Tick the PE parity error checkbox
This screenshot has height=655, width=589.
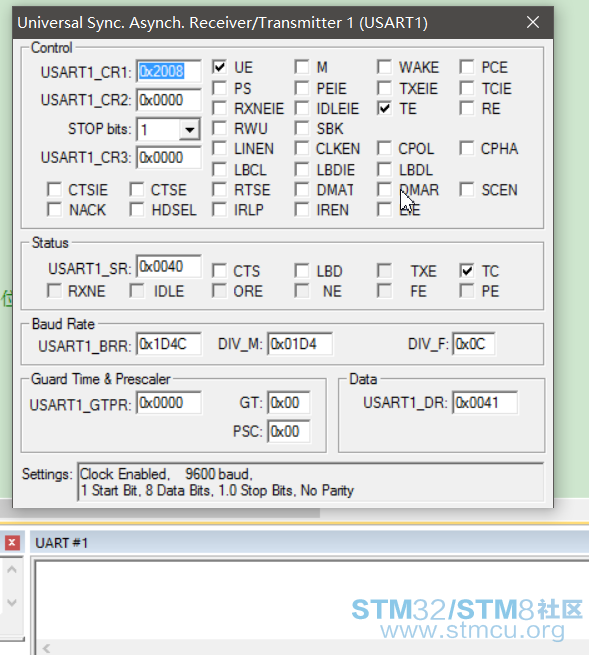point(467,291)
